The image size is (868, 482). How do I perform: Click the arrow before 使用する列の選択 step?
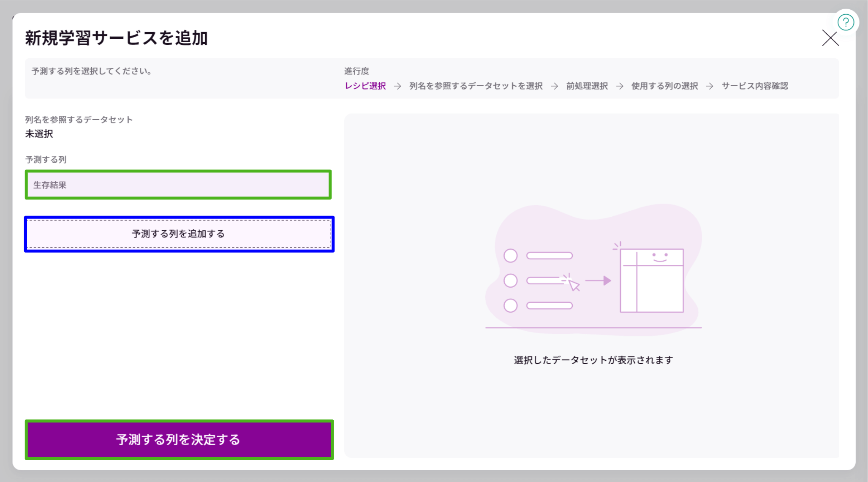[619, 86]
